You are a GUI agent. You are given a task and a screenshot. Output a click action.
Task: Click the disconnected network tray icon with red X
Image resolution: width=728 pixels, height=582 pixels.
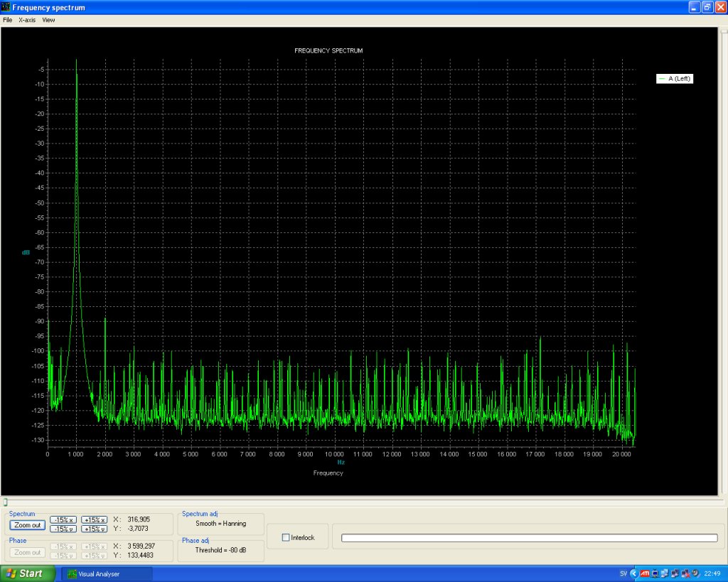685,573
